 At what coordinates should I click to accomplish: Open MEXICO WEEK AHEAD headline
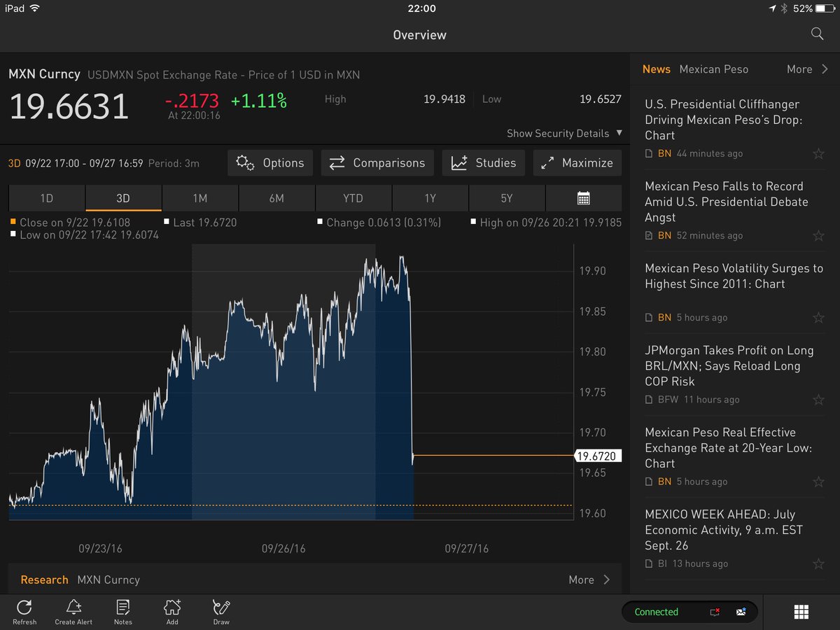pyautogui.click(x=724, y=529)
